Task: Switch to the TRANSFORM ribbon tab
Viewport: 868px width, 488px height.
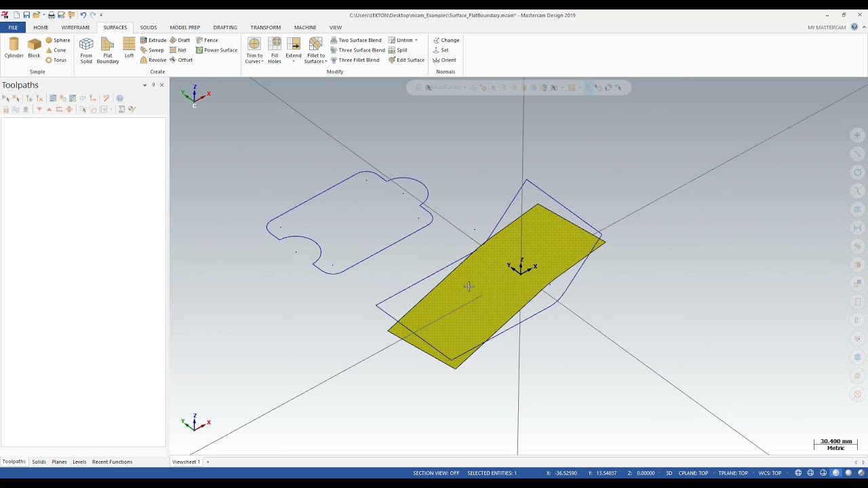Action: point(265,28)
